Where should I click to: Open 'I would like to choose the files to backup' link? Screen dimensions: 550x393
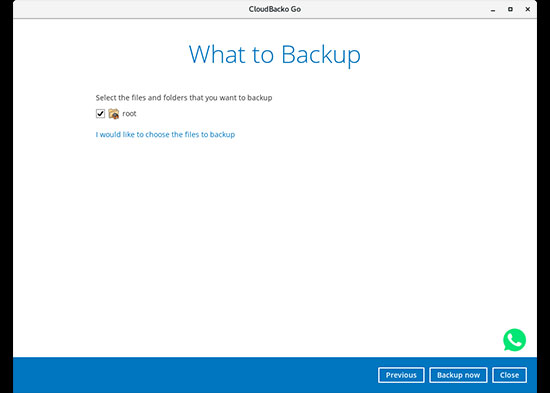point(165,134)
